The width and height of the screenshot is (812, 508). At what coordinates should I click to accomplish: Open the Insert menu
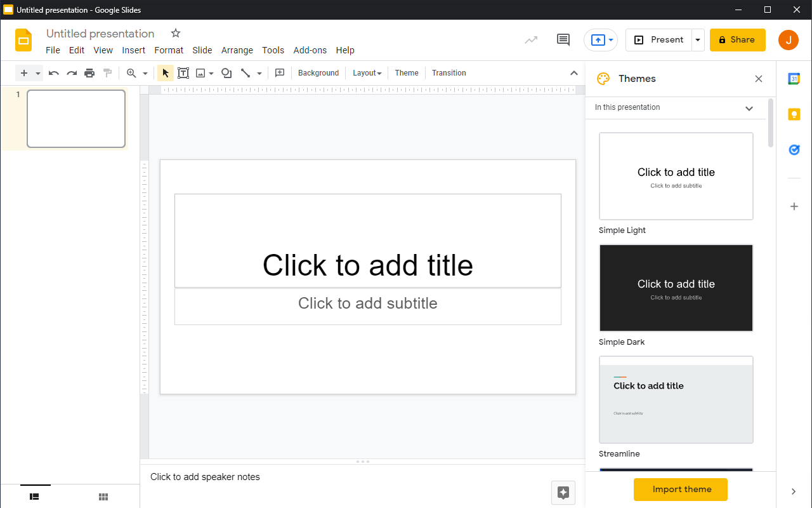coord(134,50)
